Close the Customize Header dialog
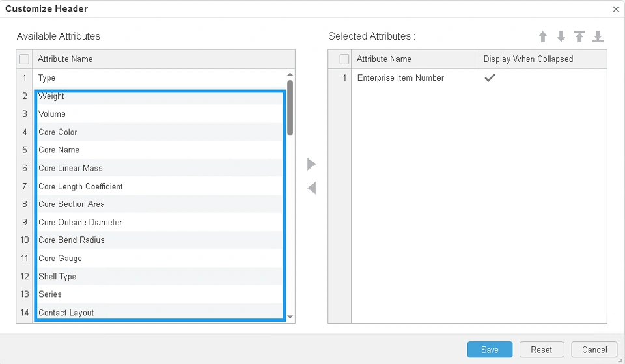 click(616, 9)
